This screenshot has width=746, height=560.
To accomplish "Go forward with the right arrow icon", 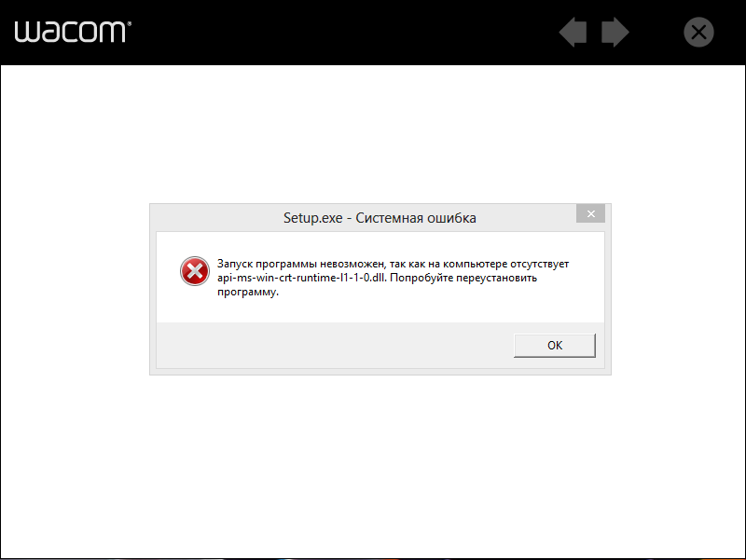I will tap(615, 33).
